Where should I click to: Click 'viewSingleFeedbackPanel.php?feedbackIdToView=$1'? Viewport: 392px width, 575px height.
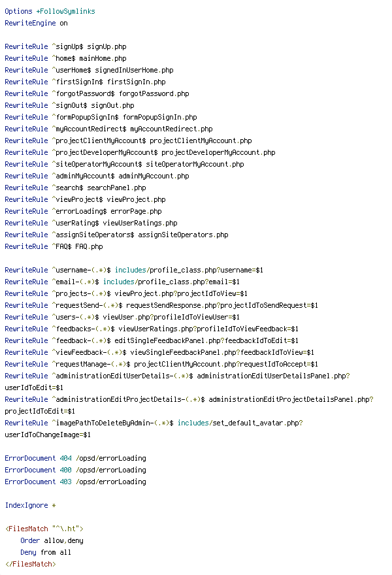coord(223,352)
